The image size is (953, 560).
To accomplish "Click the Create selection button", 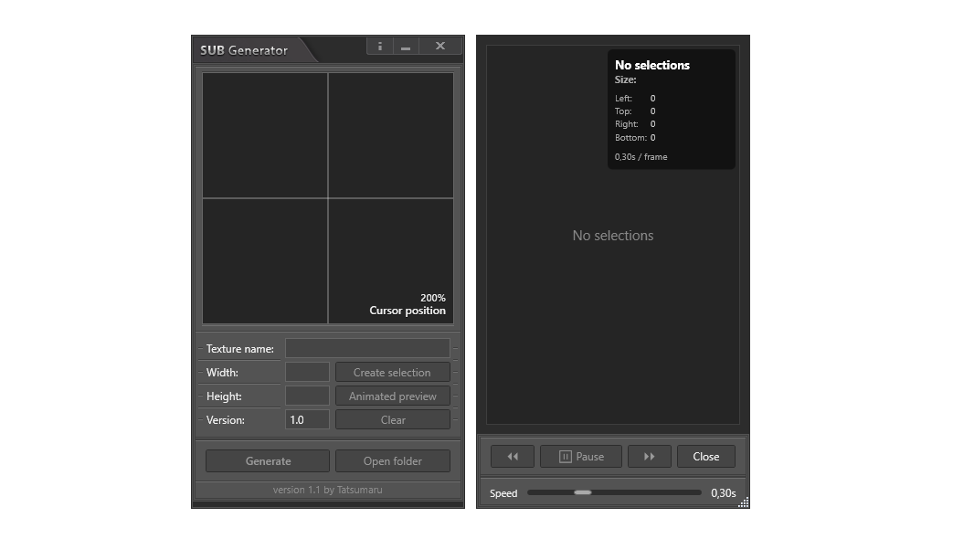I will (393, 373).
